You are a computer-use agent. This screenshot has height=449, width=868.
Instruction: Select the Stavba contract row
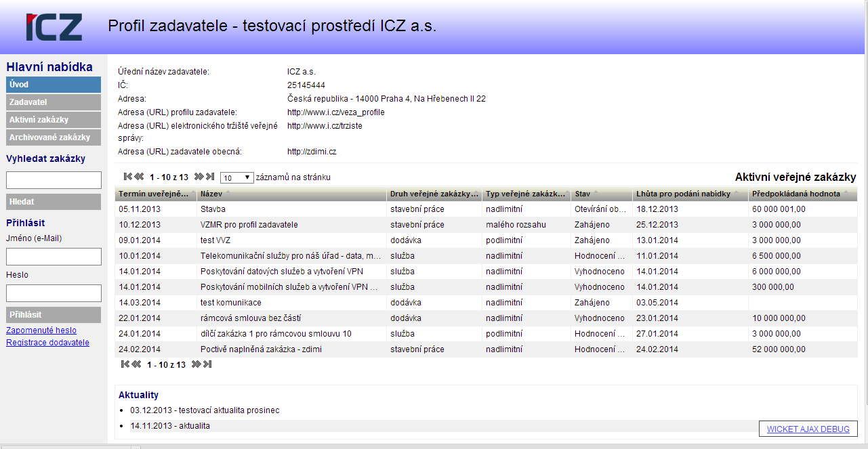tap(487, 209)
